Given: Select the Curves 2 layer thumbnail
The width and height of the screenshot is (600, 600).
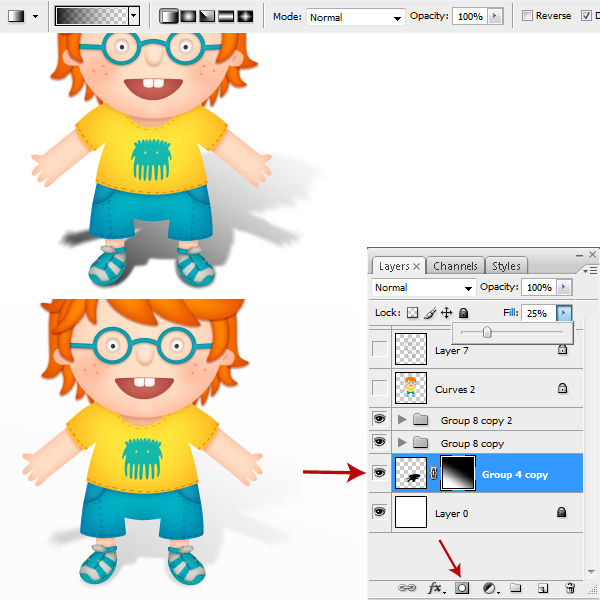Looking at the screenshot, I should [411, 388].
